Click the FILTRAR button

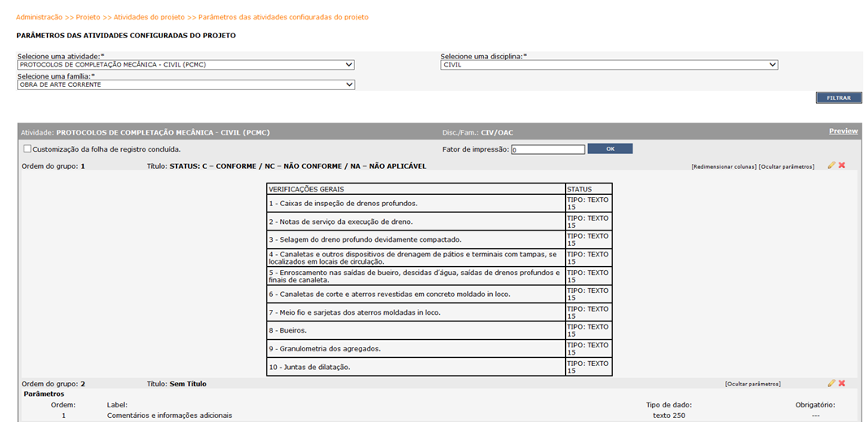pyautogui.click(x=839, y=98)
